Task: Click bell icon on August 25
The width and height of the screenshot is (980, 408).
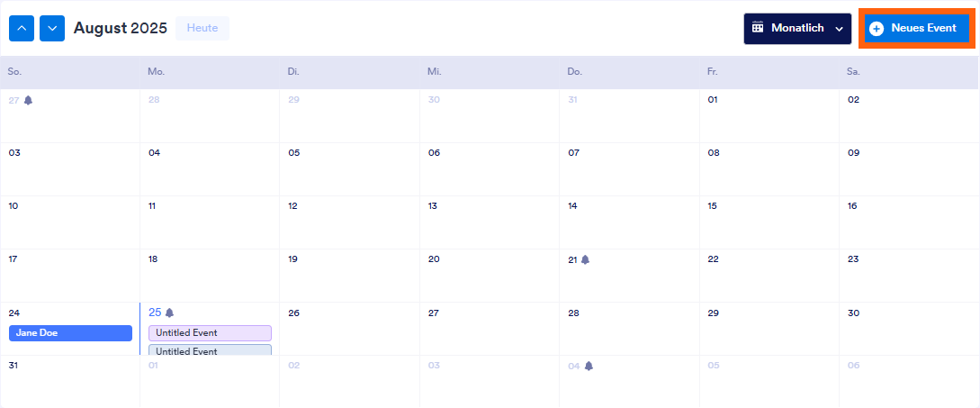Action: [169, 313]
